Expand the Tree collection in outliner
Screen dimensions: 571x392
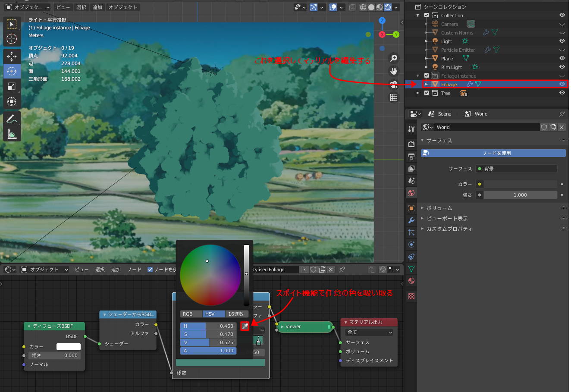[418, 93]
